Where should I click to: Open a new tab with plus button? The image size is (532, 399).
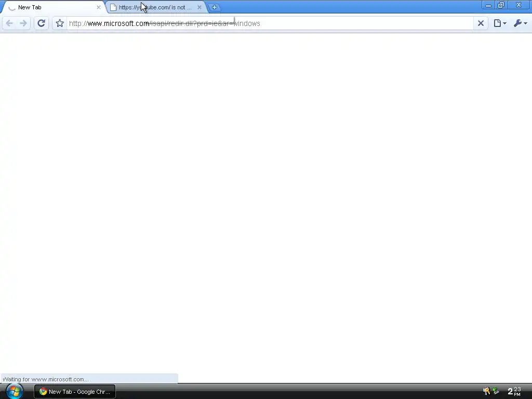[x=214, y=7]
